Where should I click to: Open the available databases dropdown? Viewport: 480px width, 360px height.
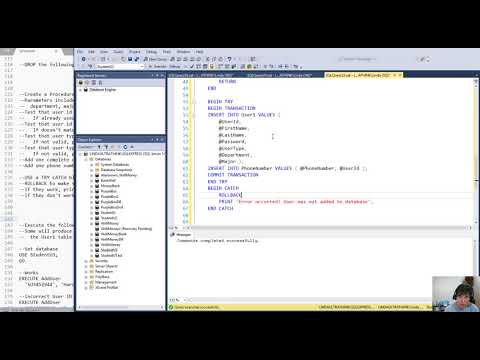[120, 66]
